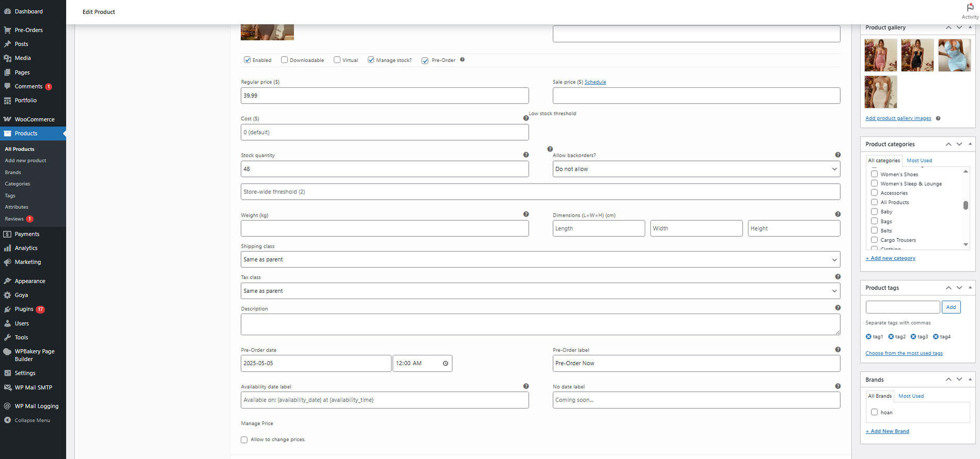Click the Pages icon in sidebar
Screen dimensions: 980x459
click(7, 73)
